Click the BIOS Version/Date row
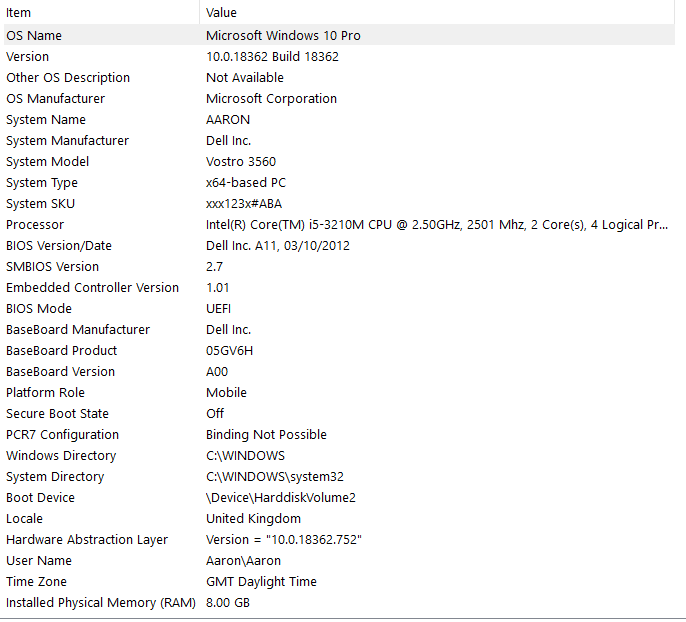 59,245
